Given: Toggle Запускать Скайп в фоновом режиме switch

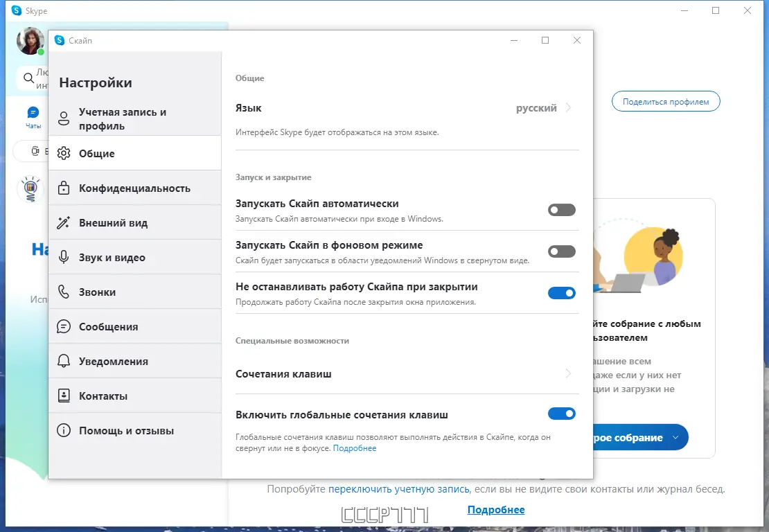Looking at the screenshot, I should pos(562,251).
